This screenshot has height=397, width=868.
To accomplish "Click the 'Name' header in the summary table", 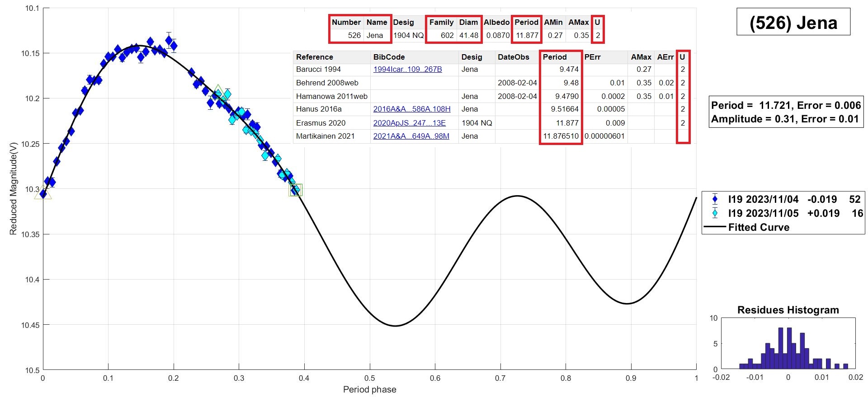I will click(377, 22).
